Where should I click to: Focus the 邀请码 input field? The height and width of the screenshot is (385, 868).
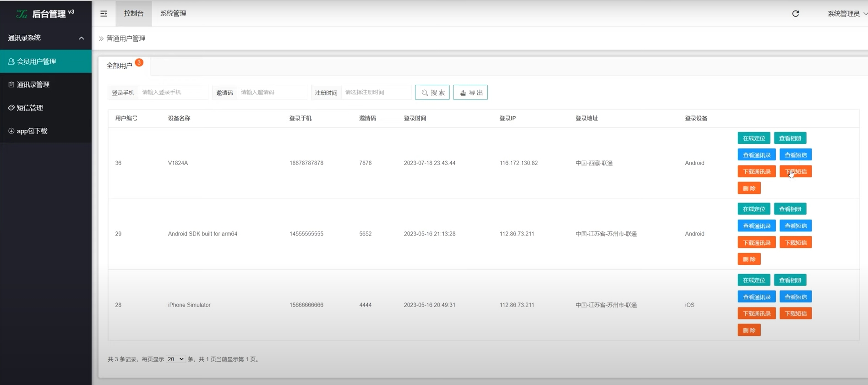[x=272, y=92]
